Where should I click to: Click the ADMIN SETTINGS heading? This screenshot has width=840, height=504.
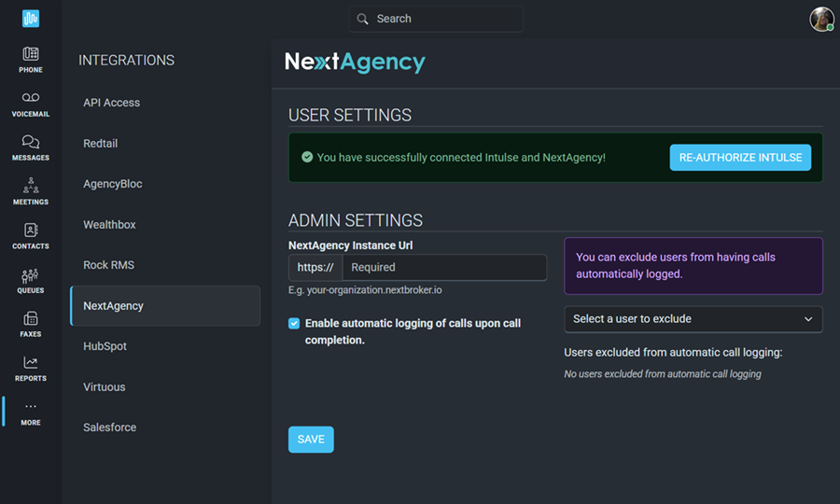(x=356, y=220)
